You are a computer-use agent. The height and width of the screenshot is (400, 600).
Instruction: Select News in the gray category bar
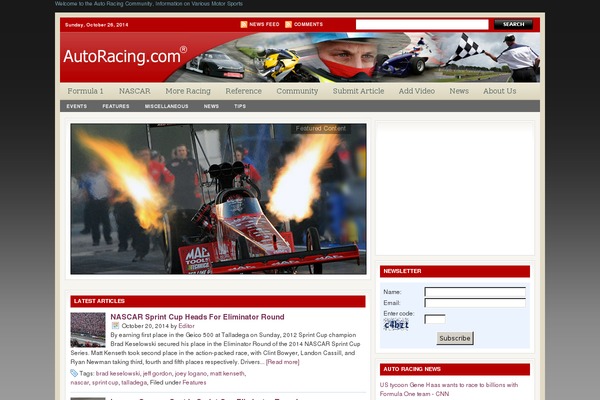click(211, 106)
